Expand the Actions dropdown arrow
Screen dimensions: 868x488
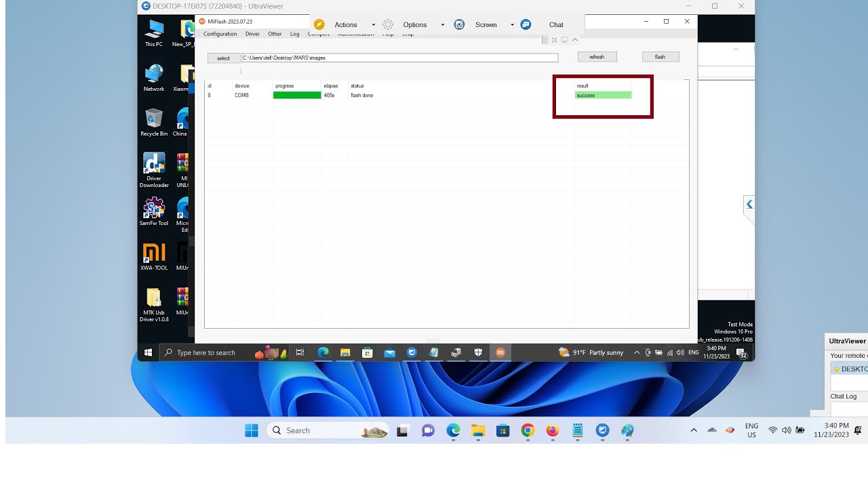tap(373, 25)
